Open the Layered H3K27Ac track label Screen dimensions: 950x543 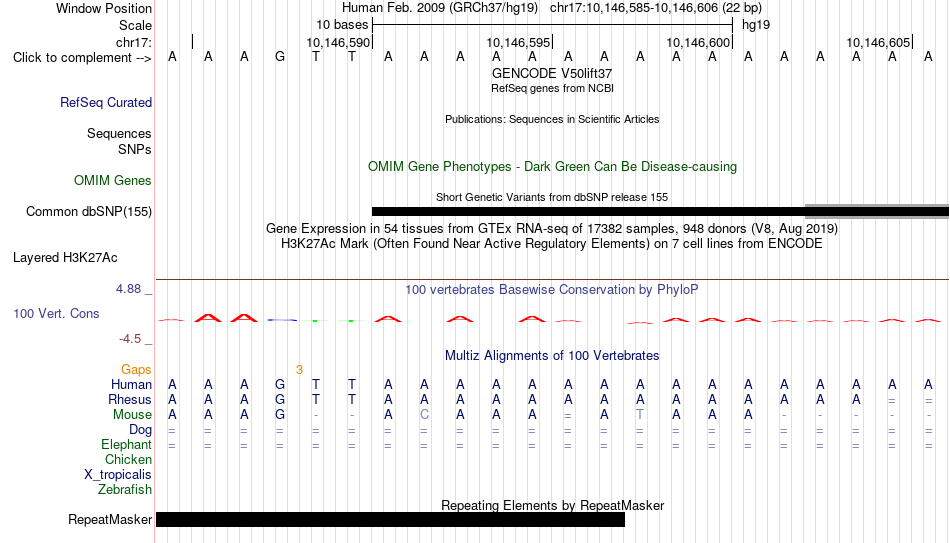(x=65, y=258)
